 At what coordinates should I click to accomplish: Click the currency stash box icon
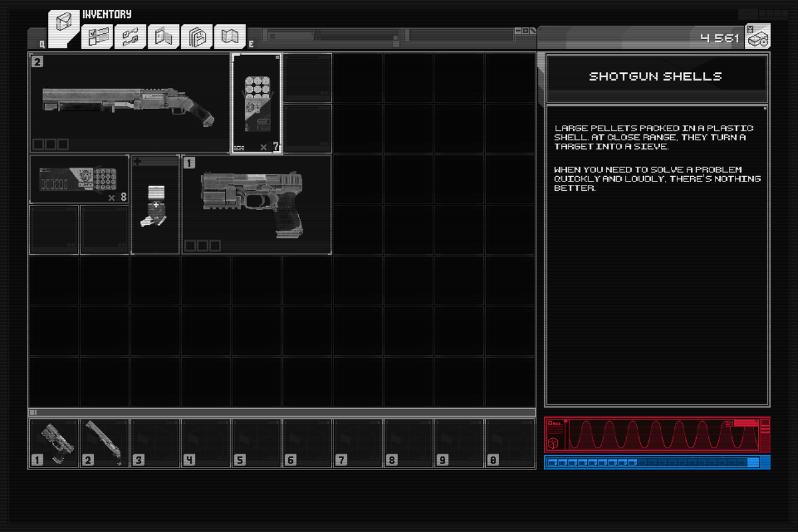(757, 37)
